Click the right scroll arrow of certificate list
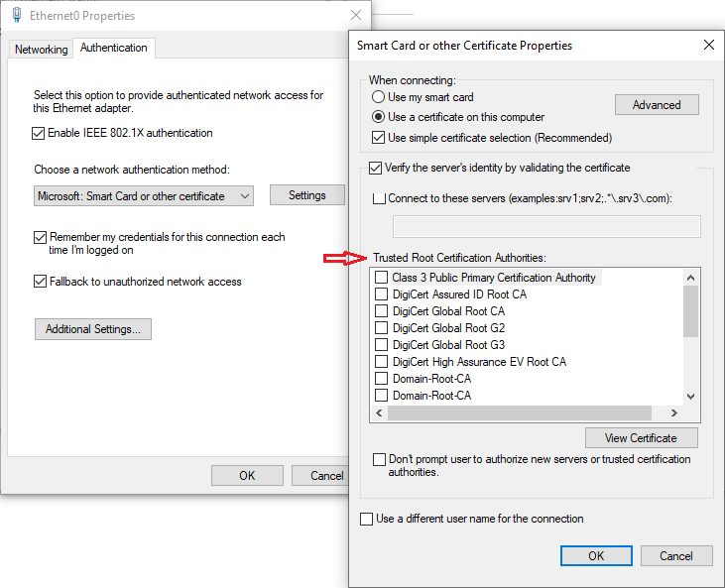 (x=674, y=412)
